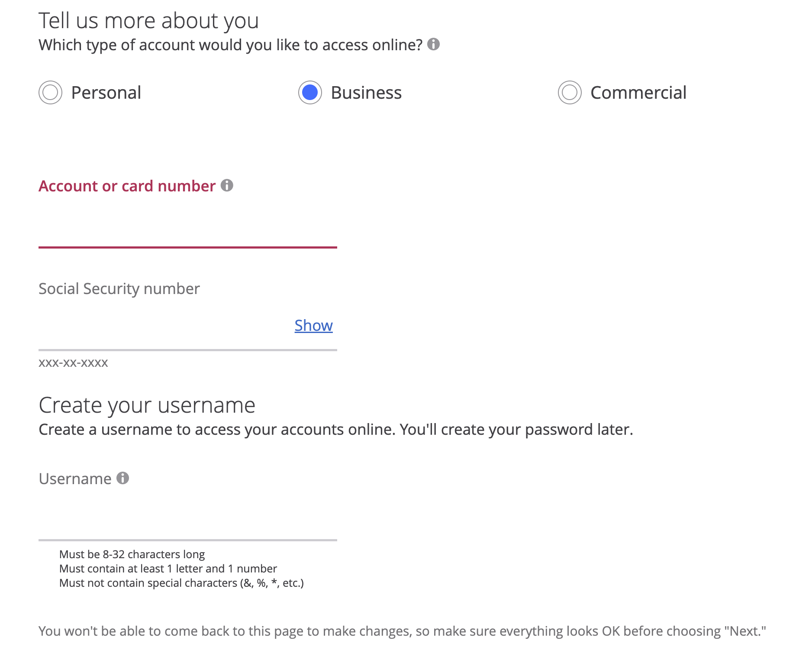Click the Tell us more about you heading
This screenshot has height=666, width=812.
148,19
